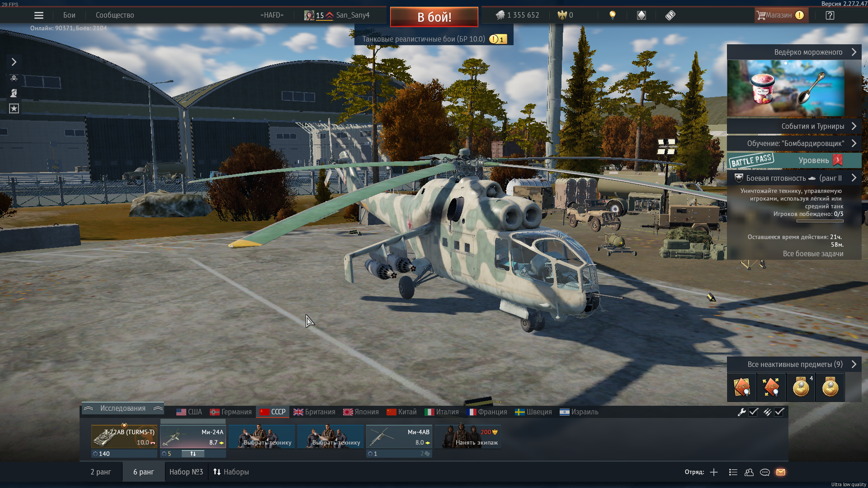
Task: Click the Golden Eagles balance 0
Action: click(x=565, y=15)
